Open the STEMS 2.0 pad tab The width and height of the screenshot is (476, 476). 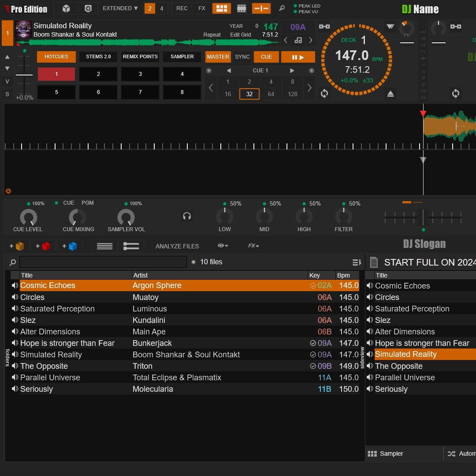coord(98,57)
